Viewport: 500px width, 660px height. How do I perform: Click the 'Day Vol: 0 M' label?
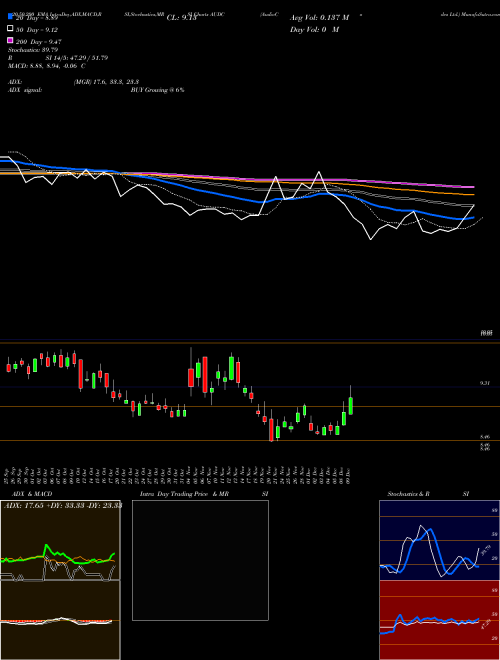(314, 29)
